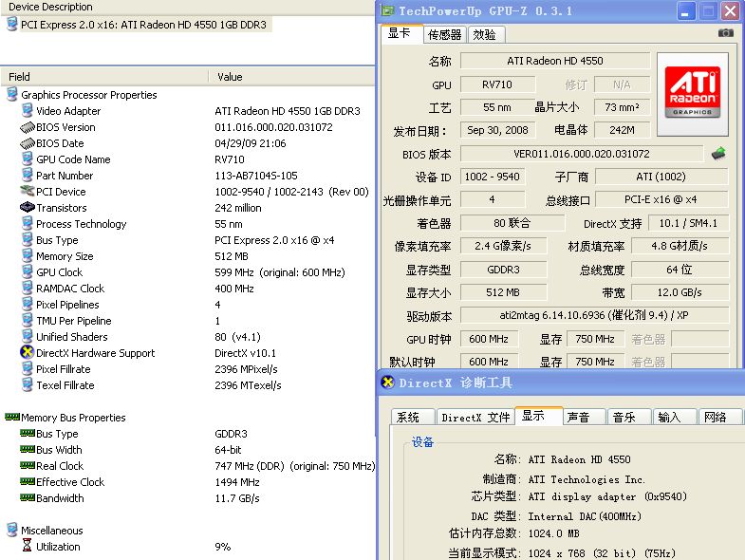Click the 设备 ID field 1002 - 9540
This screenshot has height=560, width=745.
pos(493,177)
